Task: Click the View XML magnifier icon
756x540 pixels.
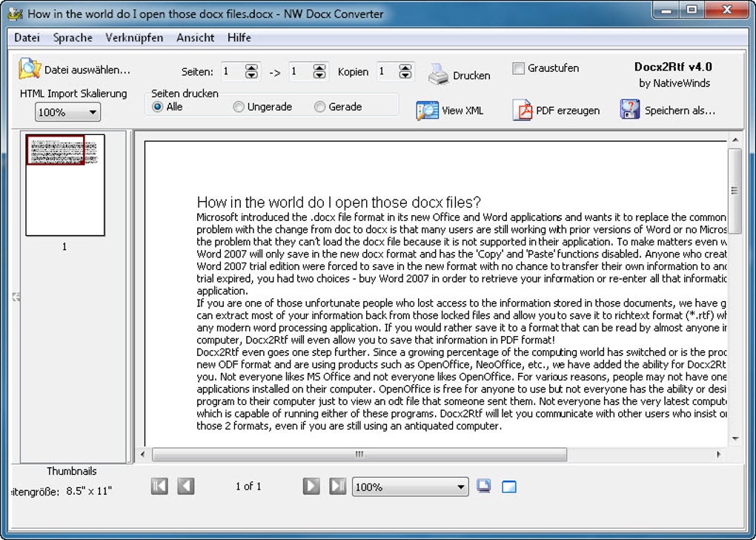Action: tap(427, 111)
